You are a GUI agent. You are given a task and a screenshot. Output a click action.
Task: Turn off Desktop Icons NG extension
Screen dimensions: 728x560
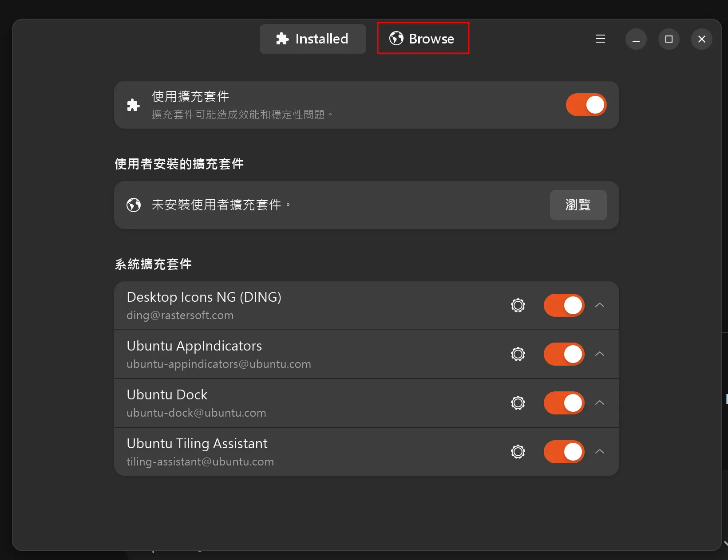[x=564, y=305]
